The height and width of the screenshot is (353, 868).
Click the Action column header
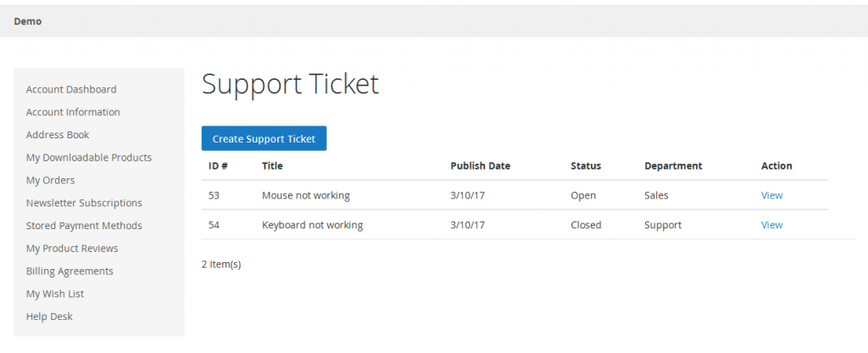coord(776,165)
